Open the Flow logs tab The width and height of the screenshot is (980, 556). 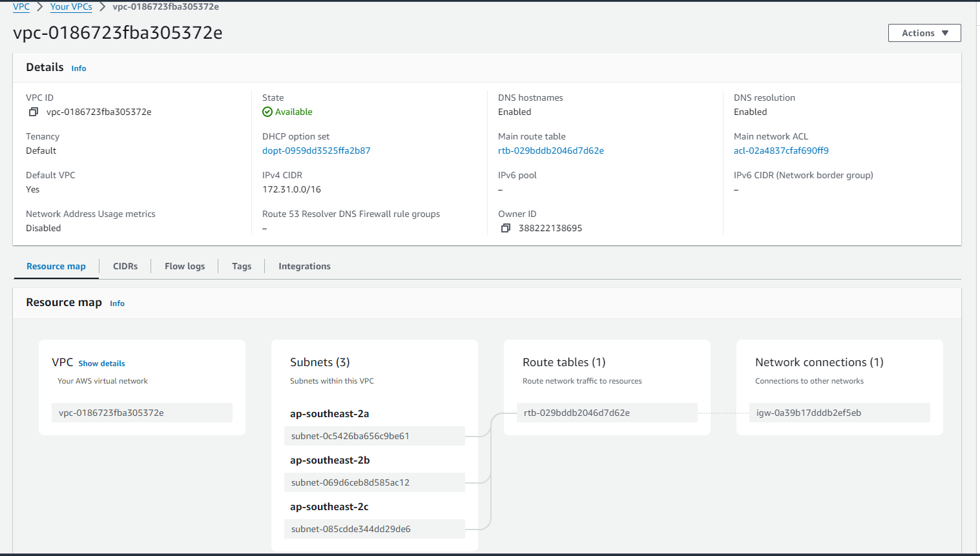pyautogui.click(x=185, y=267)
